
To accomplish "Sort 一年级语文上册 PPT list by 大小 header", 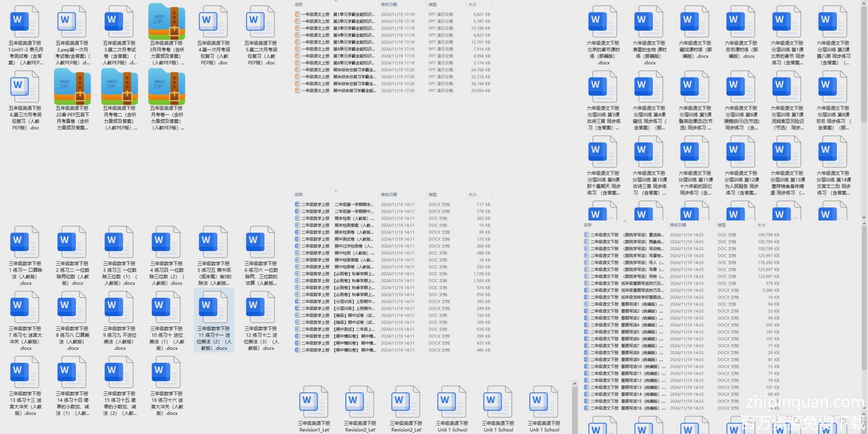I will pos(473,5).
